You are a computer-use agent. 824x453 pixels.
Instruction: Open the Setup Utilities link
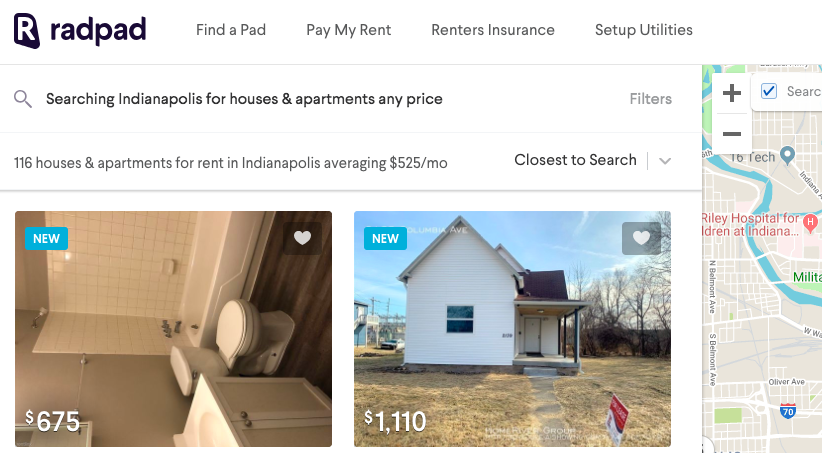point(644,30)
